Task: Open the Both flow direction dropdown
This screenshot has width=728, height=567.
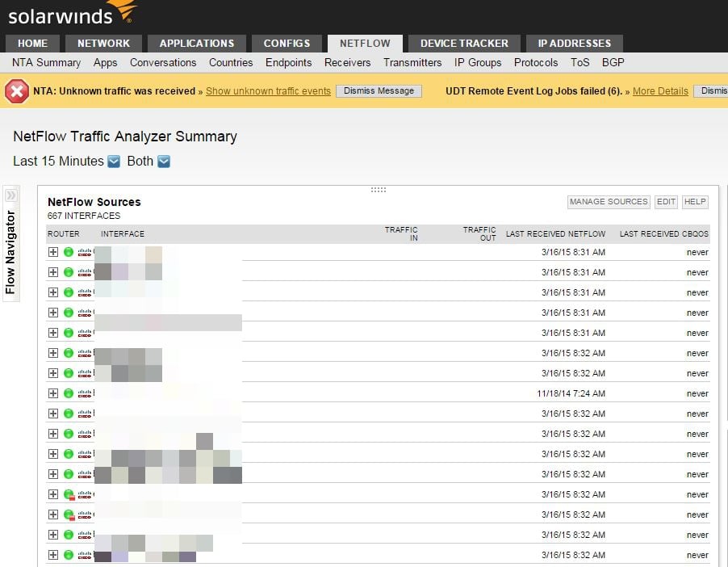Action: 164,162
